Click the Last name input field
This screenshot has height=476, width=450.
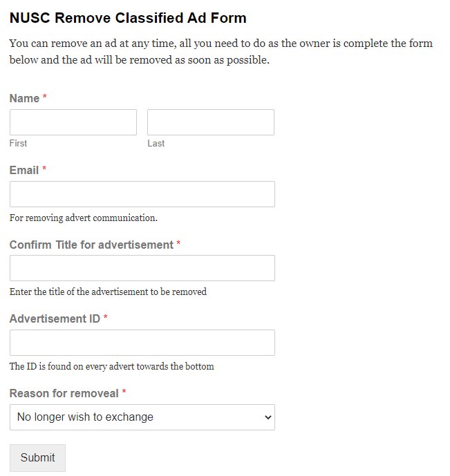point(211,122)
